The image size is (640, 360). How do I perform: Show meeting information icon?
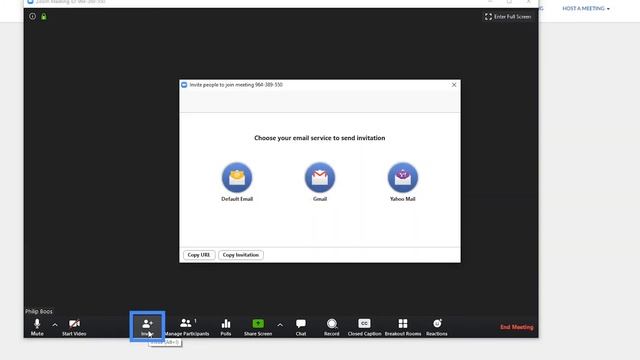[x=32, y=16]
